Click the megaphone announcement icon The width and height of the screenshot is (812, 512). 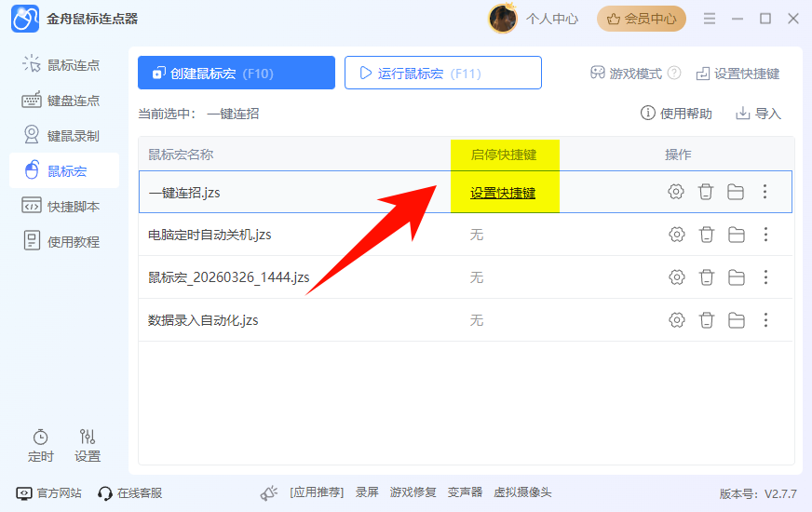[x=269, y=492]
